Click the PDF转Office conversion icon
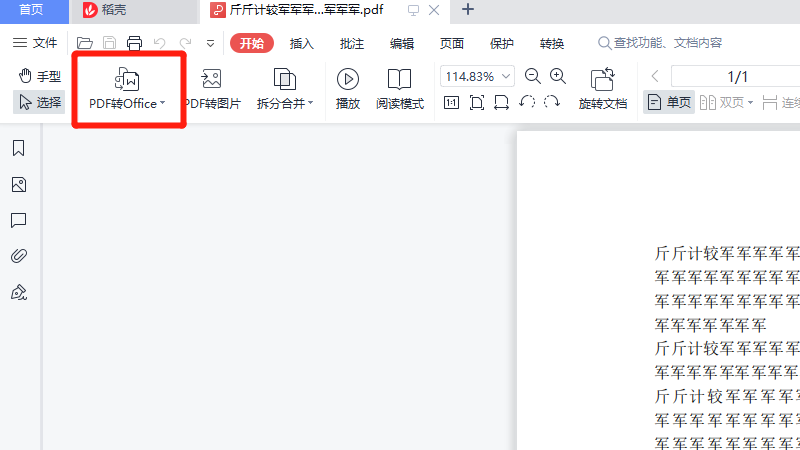 [x=127, y=80]
